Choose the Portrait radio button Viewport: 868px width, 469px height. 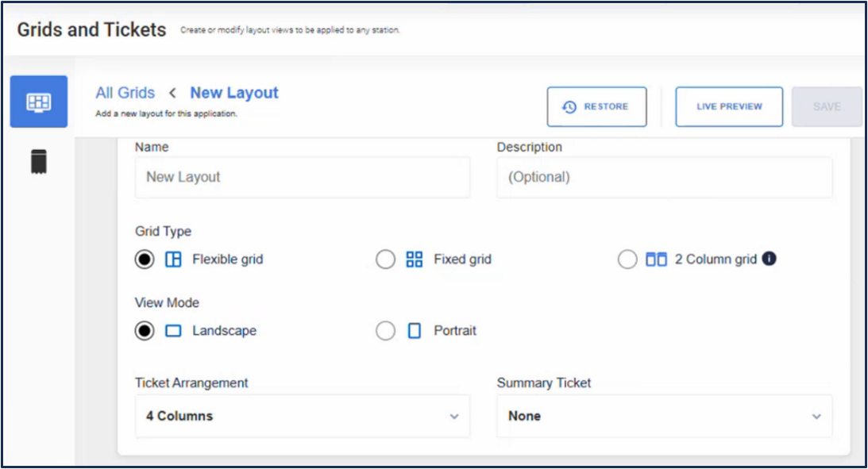[385, 331]
